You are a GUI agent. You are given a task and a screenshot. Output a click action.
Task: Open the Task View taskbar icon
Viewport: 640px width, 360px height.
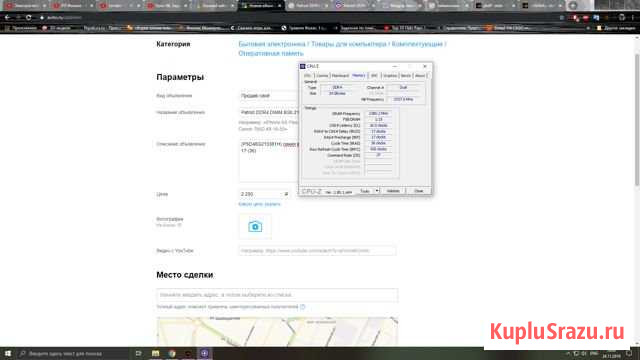point(138,353)
